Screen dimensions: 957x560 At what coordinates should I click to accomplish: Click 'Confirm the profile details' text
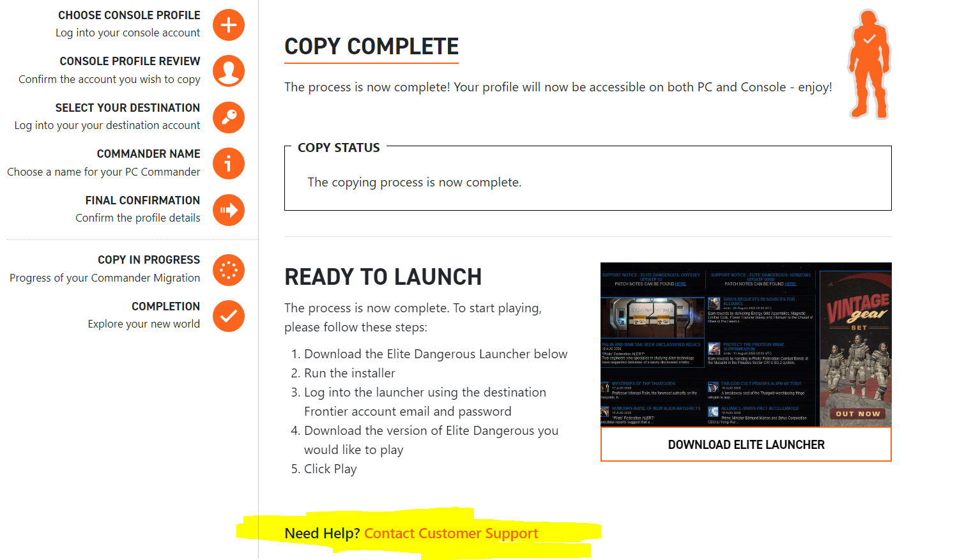coord(138,218)
